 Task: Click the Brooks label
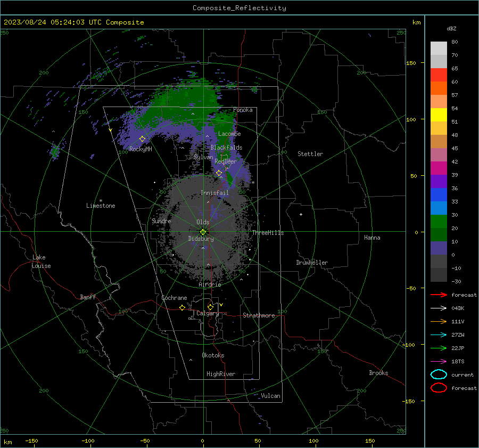click(378, 373)
